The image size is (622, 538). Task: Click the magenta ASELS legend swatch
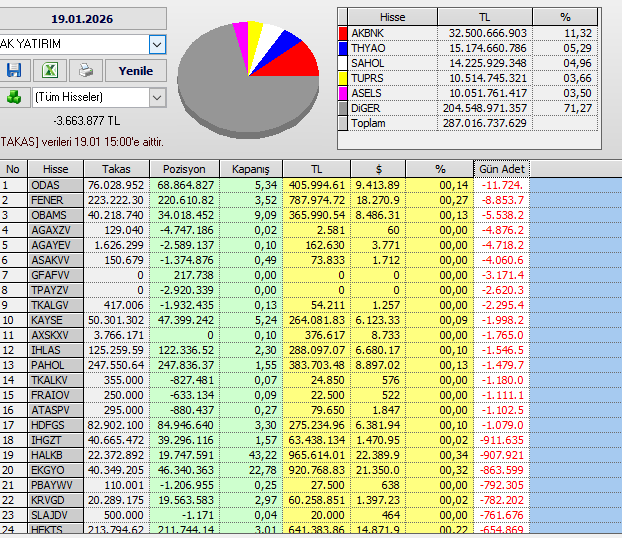click(x=343, y=93)
